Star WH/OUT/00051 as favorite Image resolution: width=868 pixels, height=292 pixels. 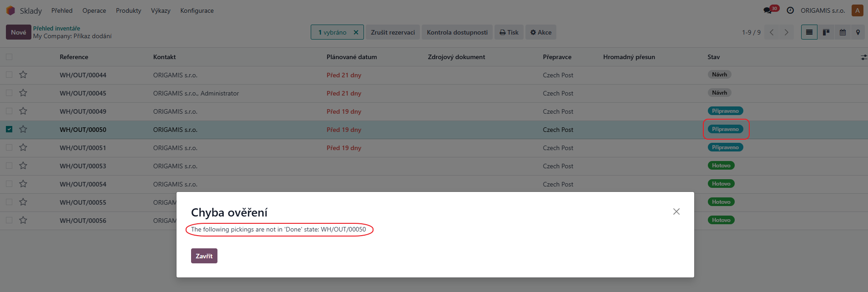(23, 147)
